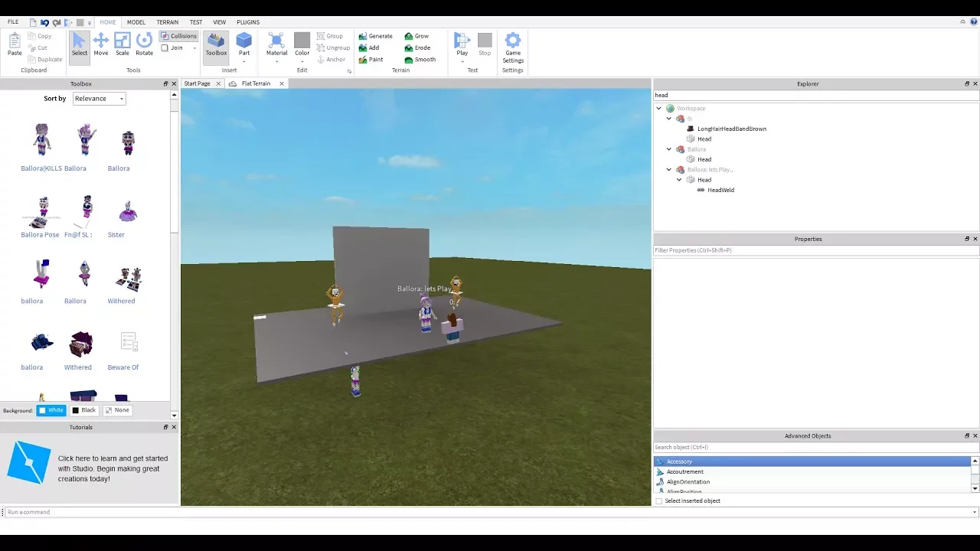Switch to the VIEW ribbon tab
Viewport: 980px width, 551px height.
[220, 22]
